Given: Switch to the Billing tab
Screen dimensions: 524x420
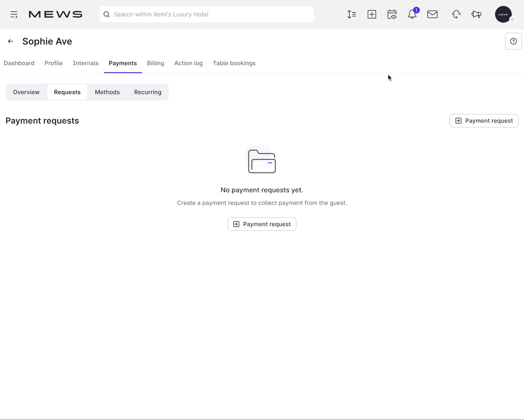Looking at the screenshot, I should (x=155, y=63).
